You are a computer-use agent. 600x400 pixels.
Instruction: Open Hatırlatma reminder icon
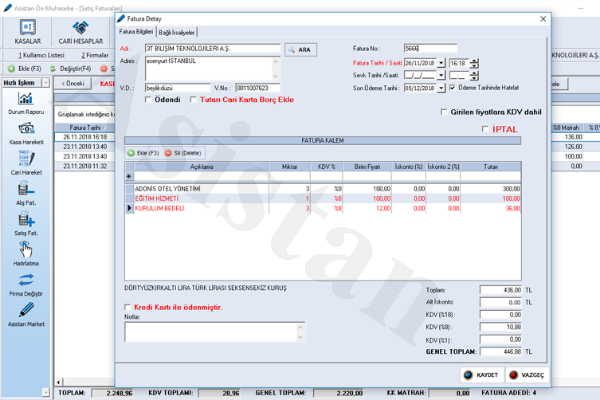[26, 250]
